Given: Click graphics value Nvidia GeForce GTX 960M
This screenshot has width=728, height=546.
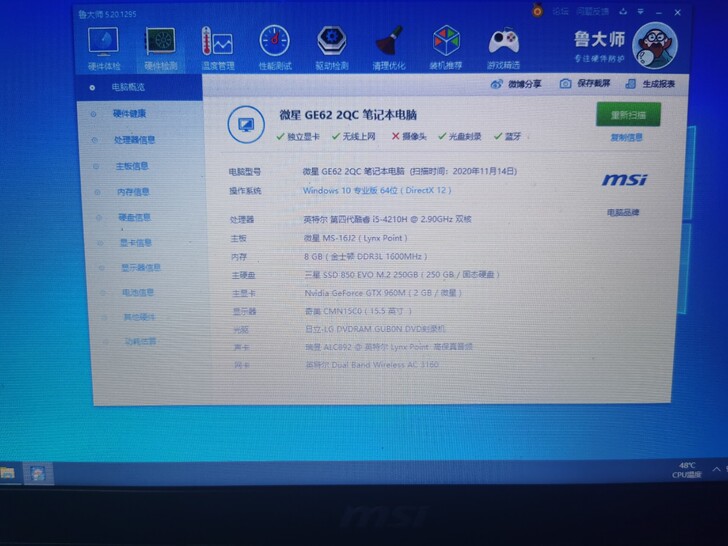Looking at the screenshot, I should tap(383, 293).
